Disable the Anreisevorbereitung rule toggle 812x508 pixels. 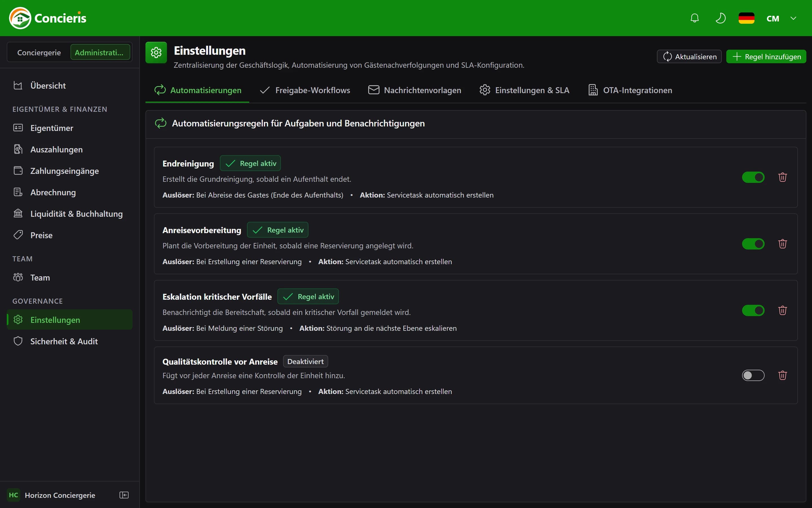[753, 244]
